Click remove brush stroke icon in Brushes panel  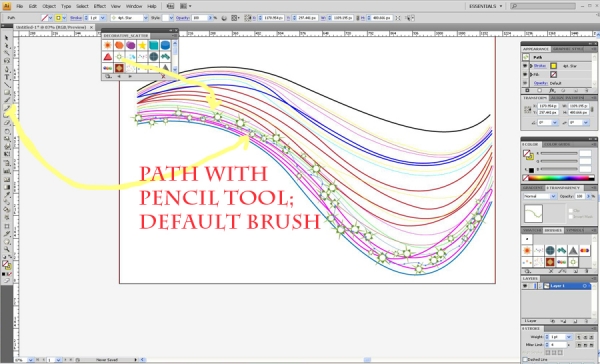pos(551,271)
